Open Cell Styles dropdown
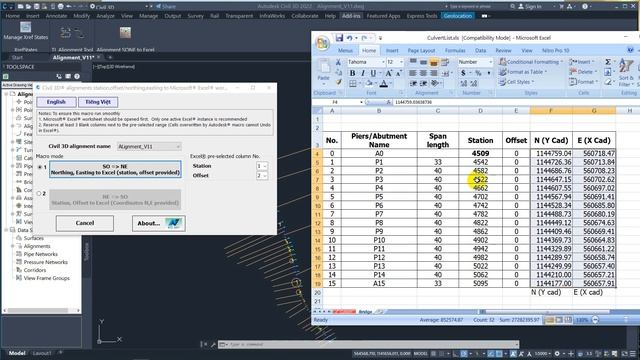The image size is (640, 360). pos(517,82)
